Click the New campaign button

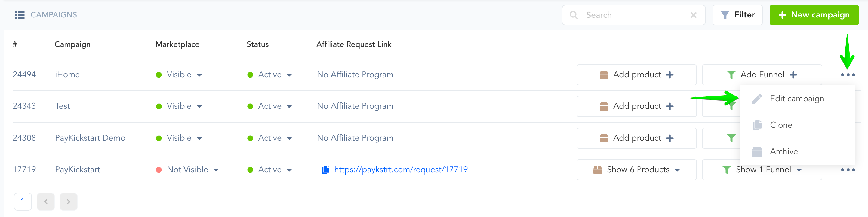pos(814,15)
